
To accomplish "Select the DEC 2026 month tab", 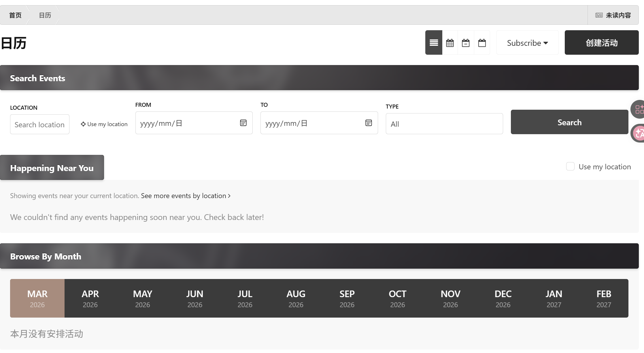I will point(503,298).
